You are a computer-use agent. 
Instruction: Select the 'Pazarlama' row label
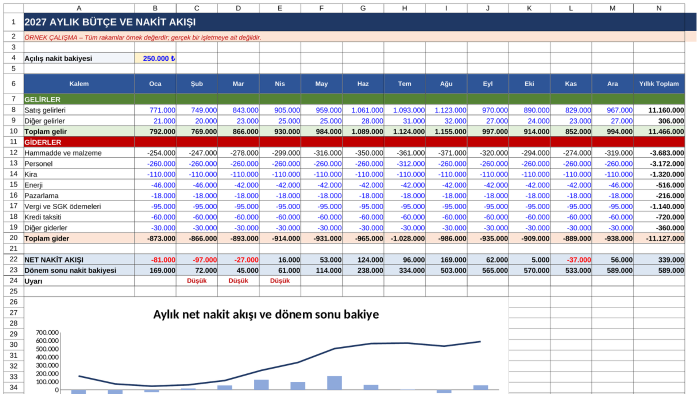(x=79, y=195)
